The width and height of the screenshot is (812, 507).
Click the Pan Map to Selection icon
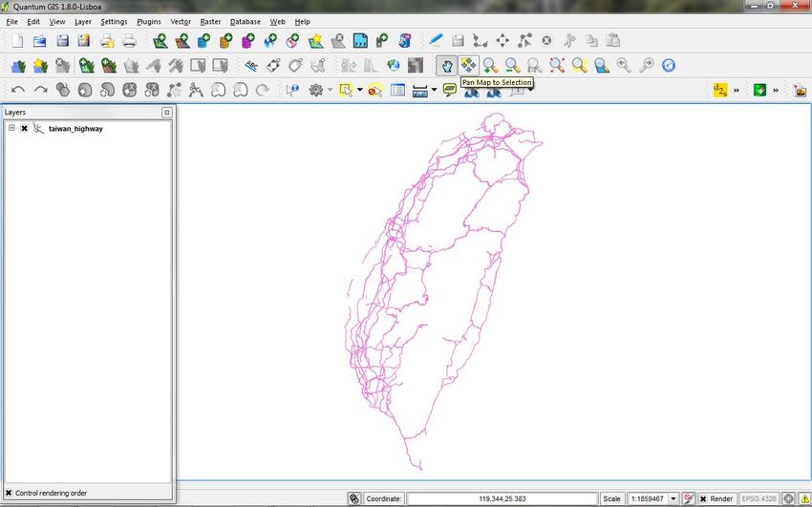click(469, 65)
